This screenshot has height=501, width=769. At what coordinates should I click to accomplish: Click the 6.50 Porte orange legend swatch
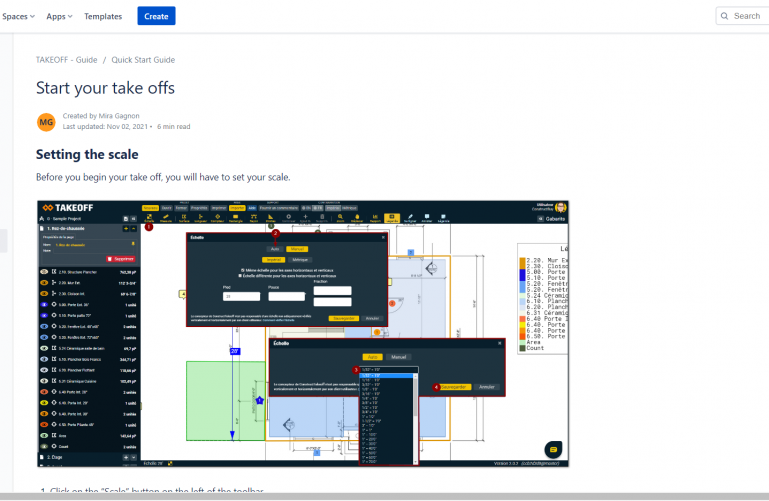coord(522,336)
